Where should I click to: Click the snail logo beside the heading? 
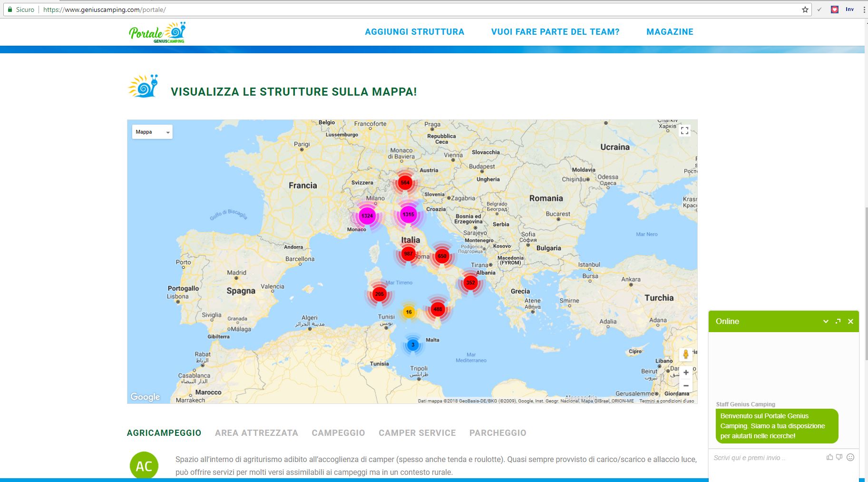tap(143, 86)
